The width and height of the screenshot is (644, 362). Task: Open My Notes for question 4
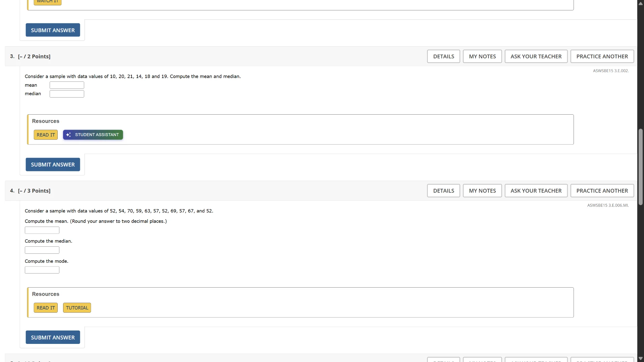click(482, 191)
